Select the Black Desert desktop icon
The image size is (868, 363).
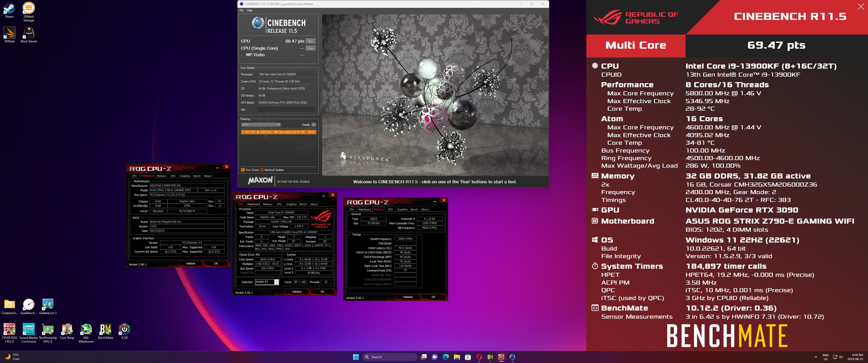pos(29,35)
